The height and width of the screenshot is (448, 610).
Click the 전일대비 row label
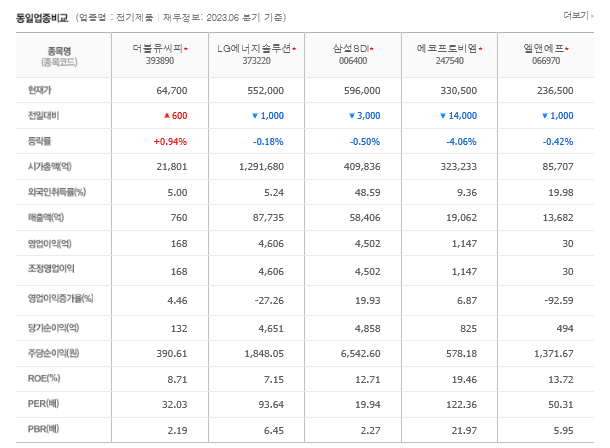43,115
